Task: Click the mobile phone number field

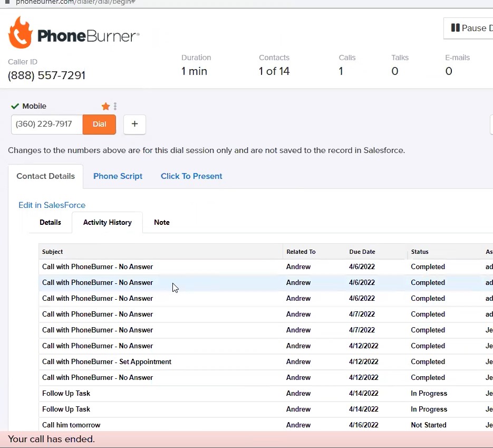Action: click(x=47, y=125)
